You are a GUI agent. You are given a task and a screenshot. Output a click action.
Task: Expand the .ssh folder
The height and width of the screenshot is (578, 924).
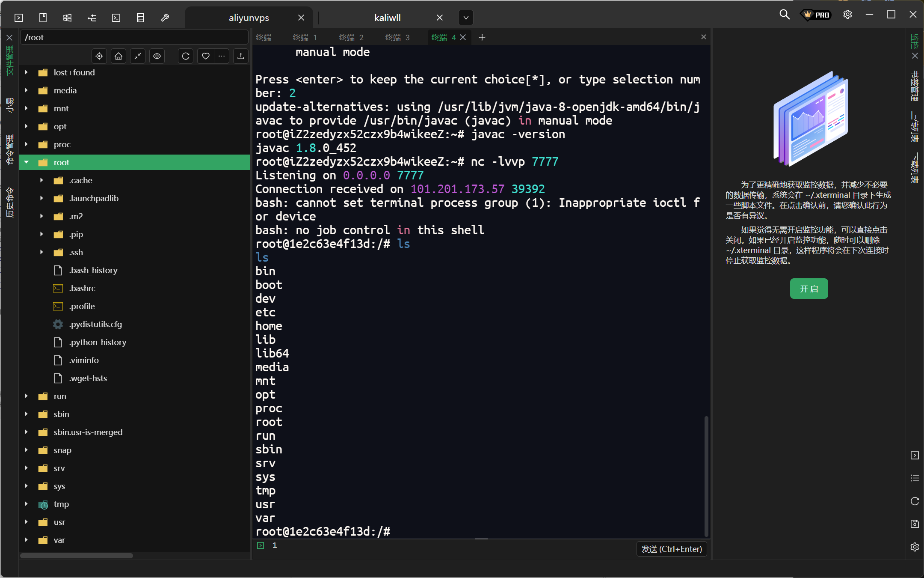(41, 252)
